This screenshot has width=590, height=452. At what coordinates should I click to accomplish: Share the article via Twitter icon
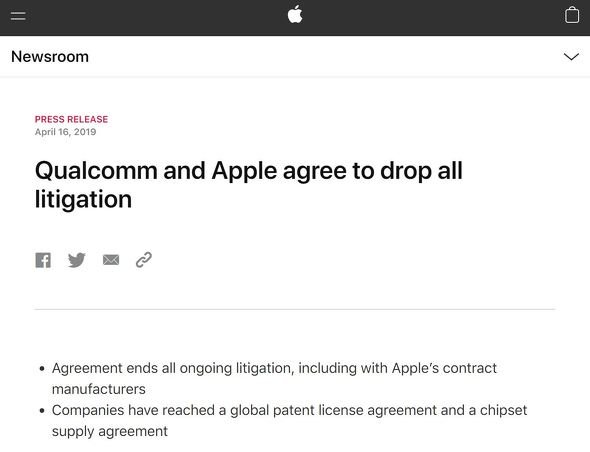point(77,260)
